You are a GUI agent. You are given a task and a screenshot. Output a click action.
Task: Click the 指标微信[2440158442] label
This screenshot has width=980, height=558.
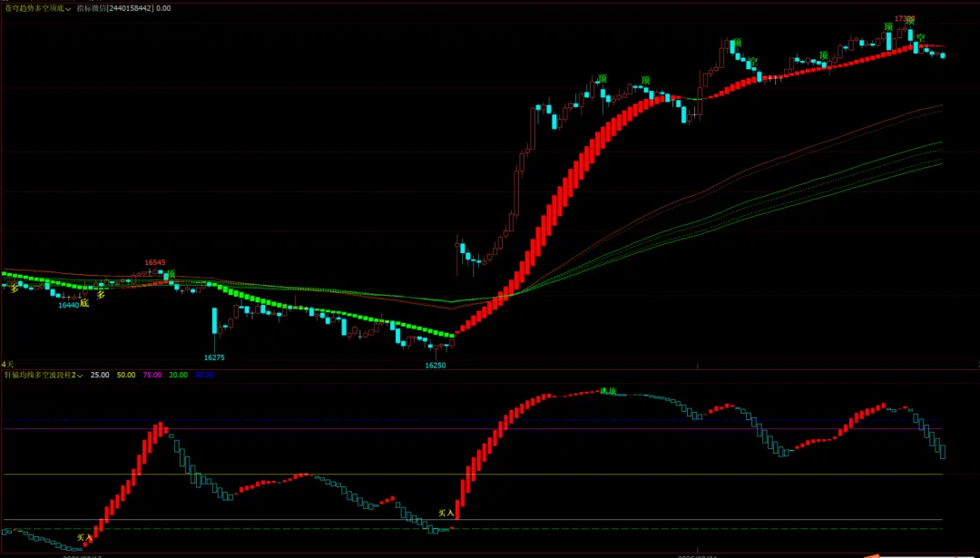point(115,8)
